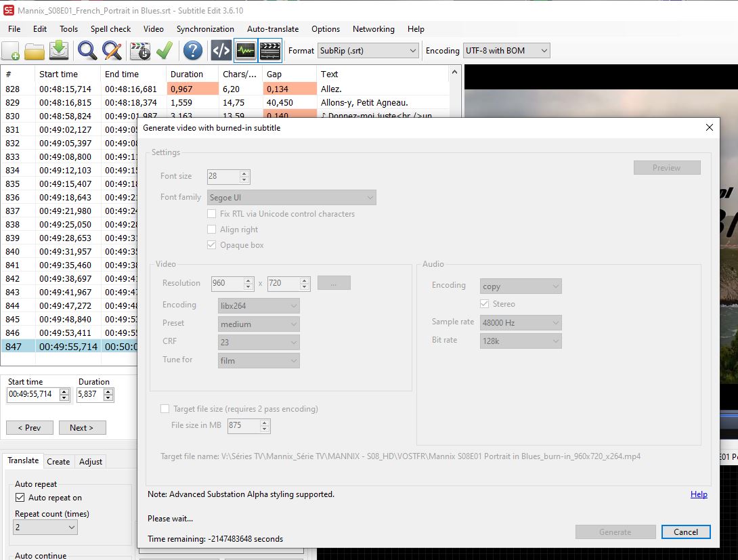Screen dimensions: 738x560
Task: Open Help question mark icon
Action: (x=192, y=50)
